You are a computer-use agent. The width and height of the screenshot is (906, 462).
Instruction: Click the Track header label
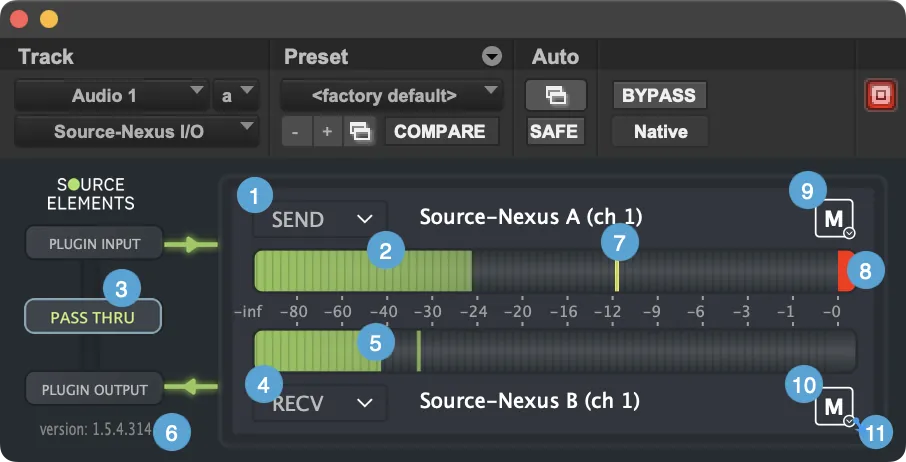[x=46, y=57]
